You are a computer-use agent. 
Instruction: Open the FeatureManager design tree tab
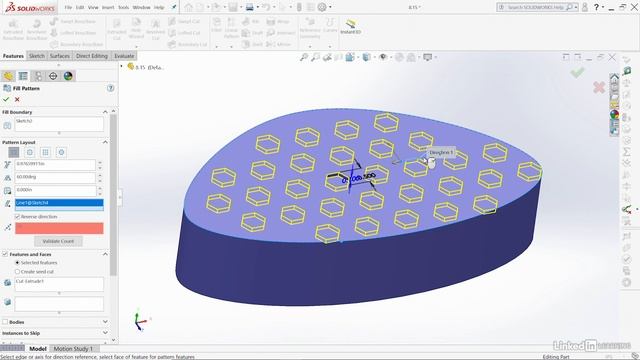8,76
